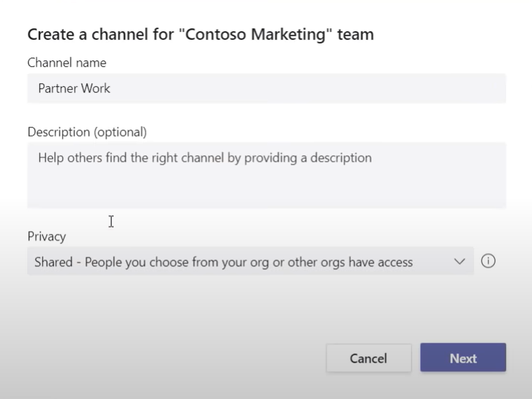Click the chevron on the privacy selector
Image resolution: width=532 pixels, height=399 pixels.
459,262
